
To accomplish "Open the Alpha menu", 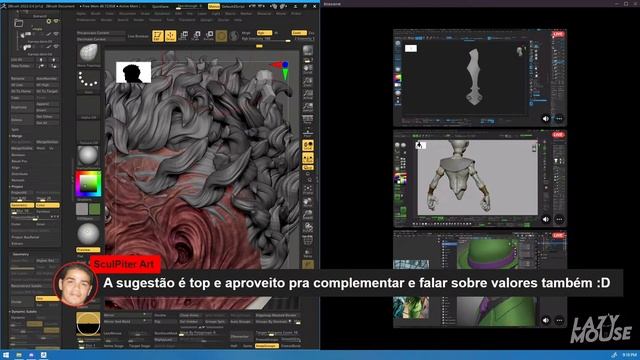I will [x=82, y=13].
